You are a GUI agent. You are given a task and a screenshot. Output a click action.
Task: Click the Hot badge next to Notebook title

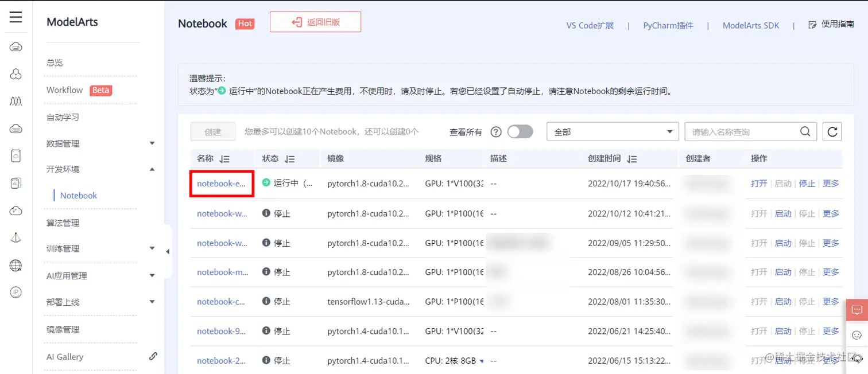pyautogui.click(x=245, y=24)
